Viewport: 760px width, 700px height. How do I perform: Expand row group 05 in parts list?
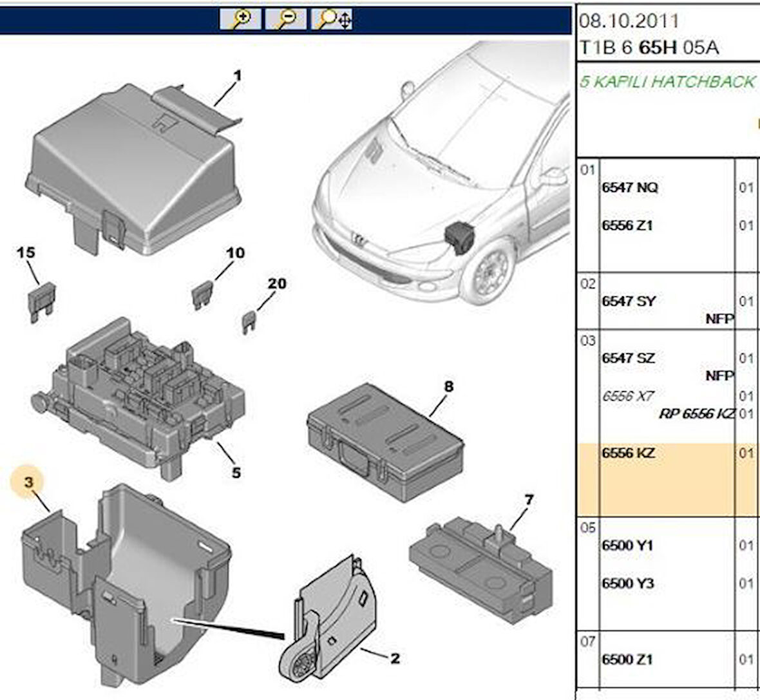(588, 527)
